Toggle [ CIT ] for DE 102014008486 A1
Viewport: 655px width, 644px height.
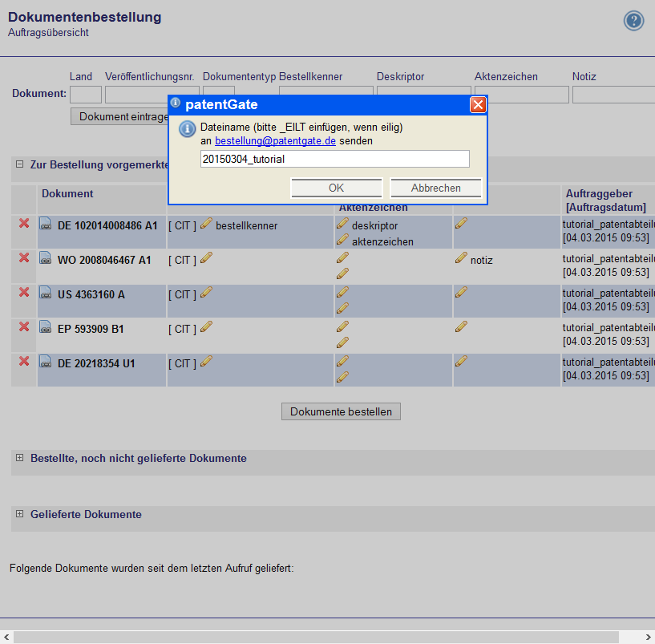click(182, 225)
